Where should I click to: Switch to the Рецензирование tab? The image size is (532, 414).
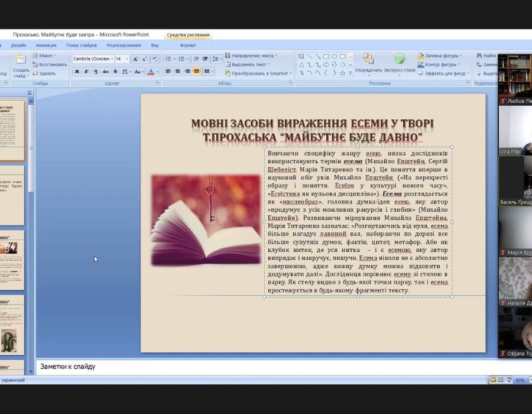124,45
